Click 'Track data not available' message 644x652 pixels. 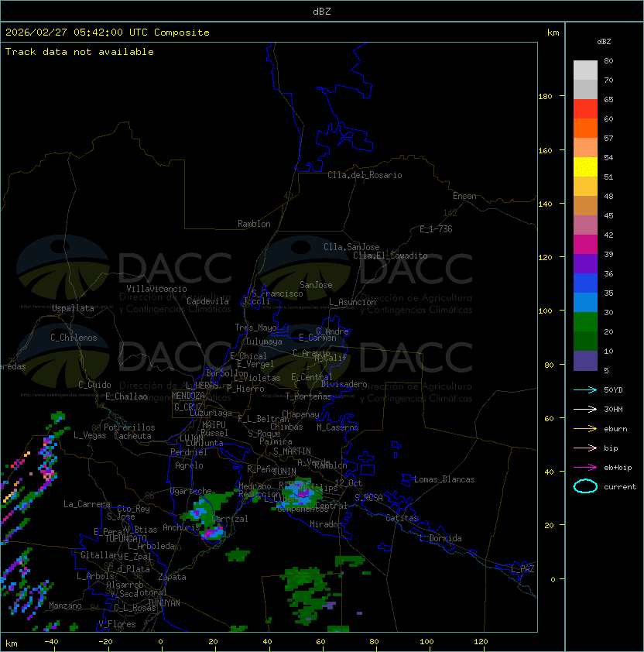tap(80, 52)
